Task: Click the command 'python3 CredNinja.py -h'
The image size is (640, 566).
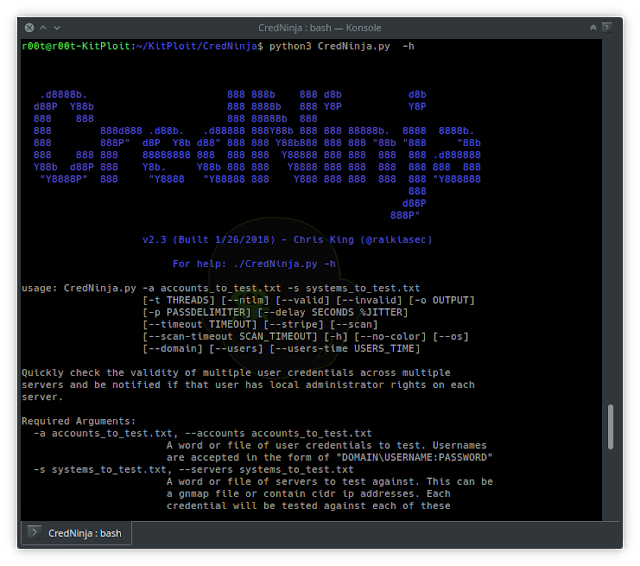Action: (x=342, y=46)
